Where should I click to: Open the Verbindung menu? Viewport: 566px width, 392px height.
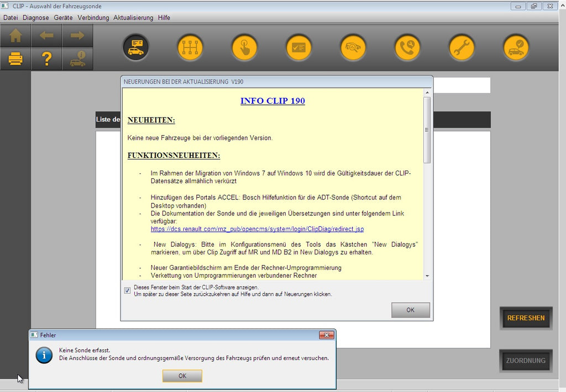tap(93, 18)
